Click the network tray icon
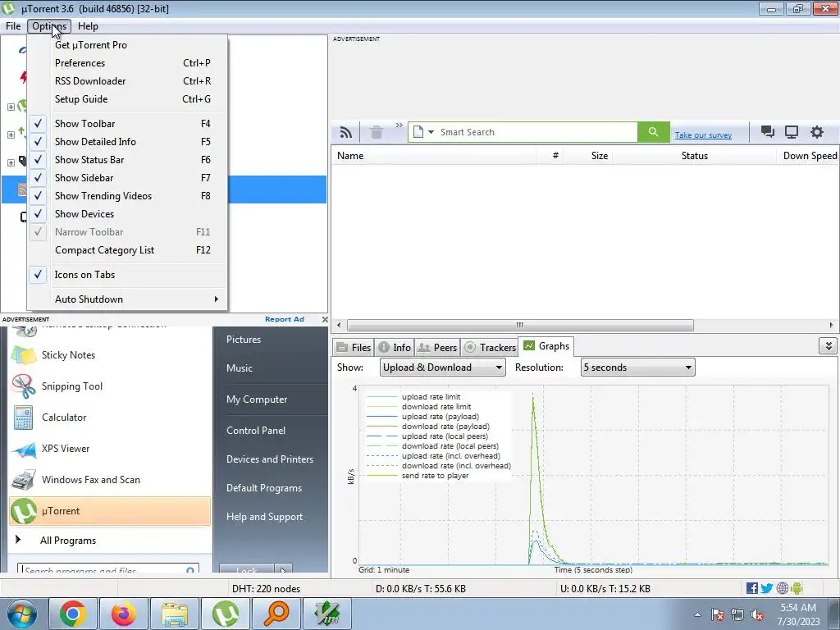The width and height of the screenshot is (840, 630). click(x=737, y=615)
